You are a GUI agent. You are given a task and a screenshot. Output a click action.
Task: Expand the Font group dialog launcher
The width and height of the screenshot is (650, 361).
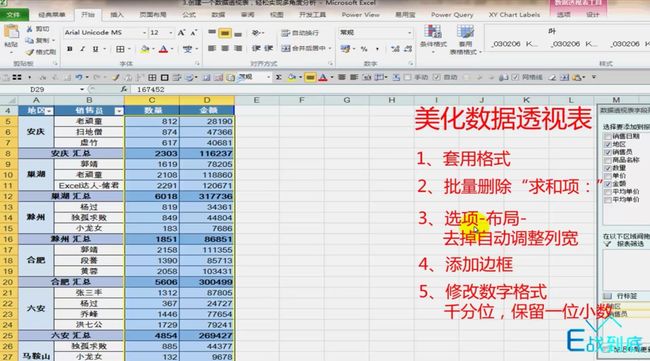197,63
